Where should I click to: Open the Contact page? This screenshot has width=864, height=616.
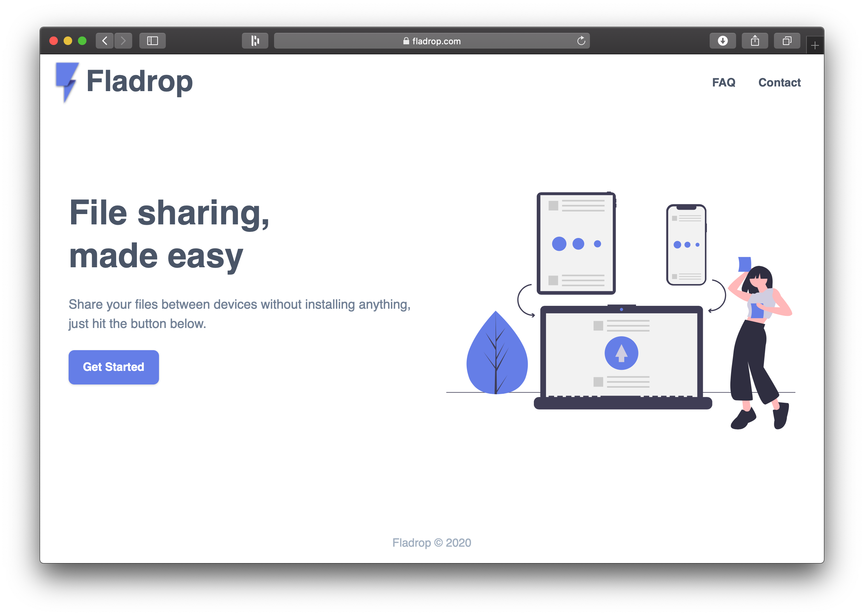click(x=779, y=82)
